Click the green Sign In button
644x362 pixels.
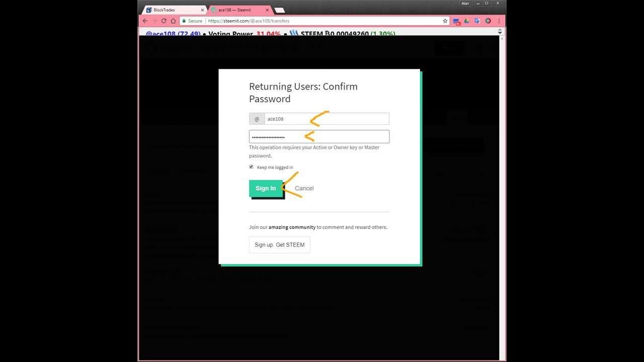click(266, 189)
